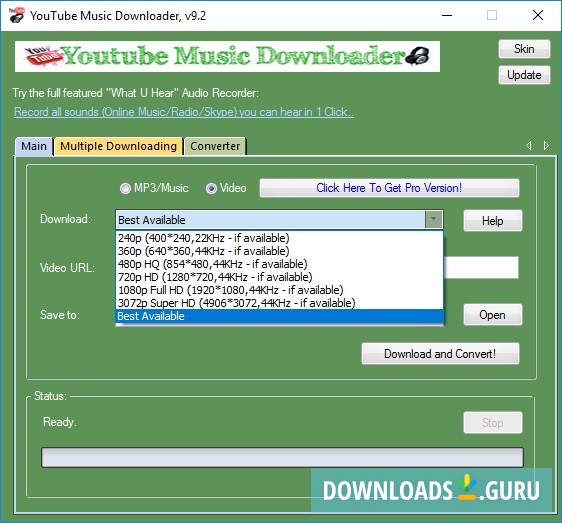
Task: Click the Ready. status text
Action: pyautogui.click(x=59, y=422)
